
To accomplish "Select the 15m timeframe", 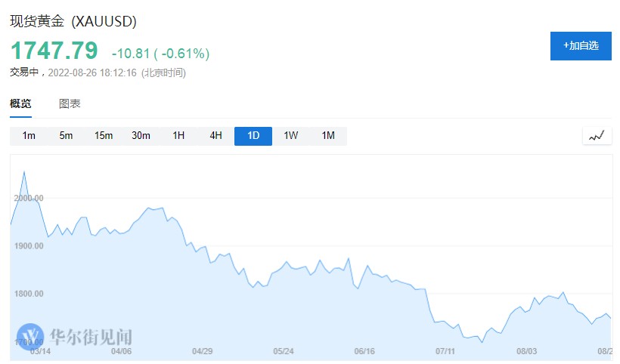I will (x=104, y=136).
